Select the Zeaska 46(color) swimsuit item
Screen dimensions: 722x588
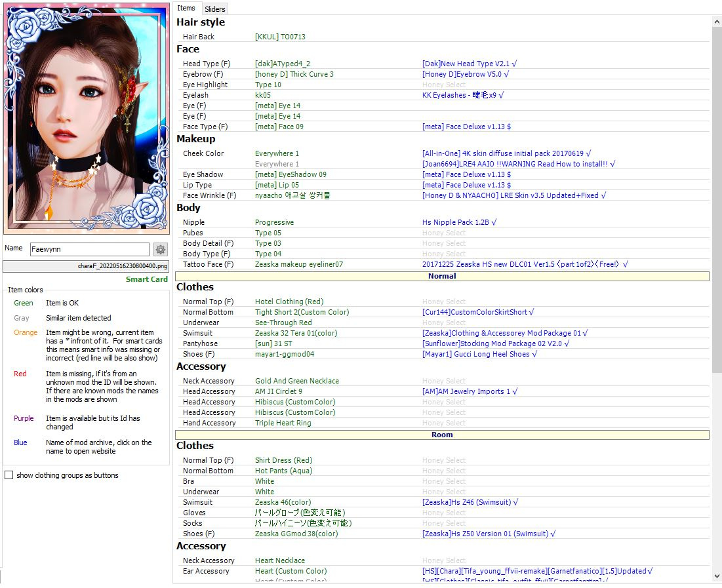[x=283, y=502]
